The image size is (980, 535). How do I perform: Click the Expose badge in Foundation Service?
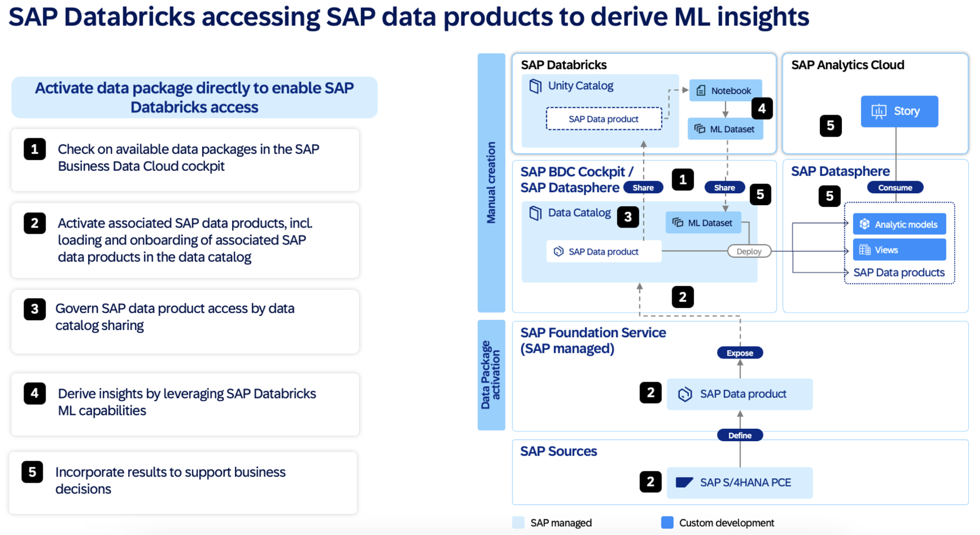click(739, 352)
